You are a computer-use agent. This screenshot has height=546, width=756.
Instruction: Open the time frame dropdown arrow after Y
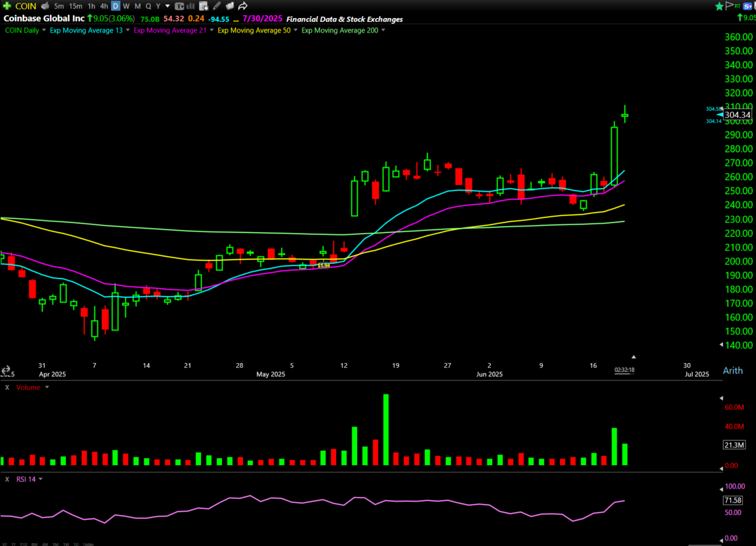click(x=168, y=6)
